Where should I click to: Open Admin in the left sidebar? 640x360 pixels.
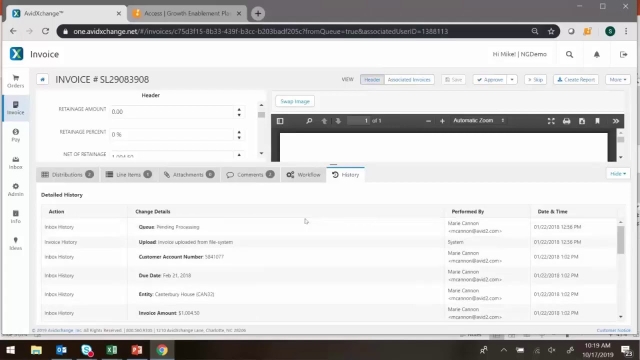(16, 189)
